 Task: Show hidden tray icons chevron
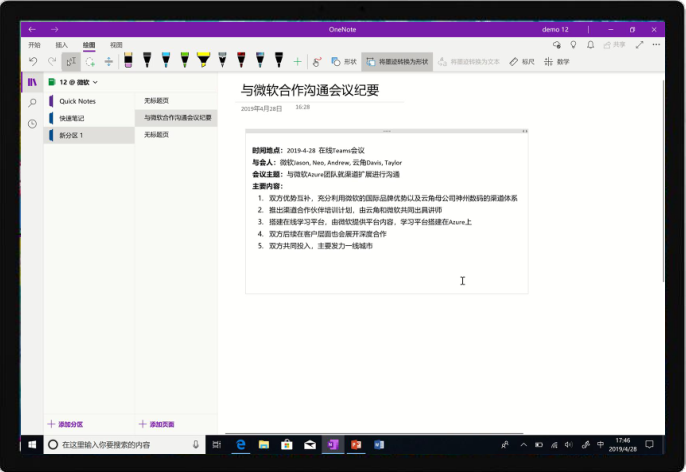pos(523,444)
